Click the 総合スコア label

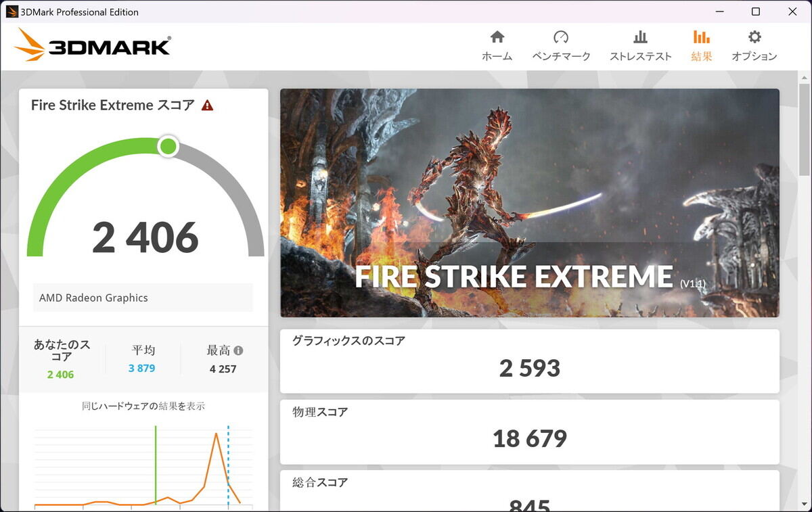click(320, 482)
